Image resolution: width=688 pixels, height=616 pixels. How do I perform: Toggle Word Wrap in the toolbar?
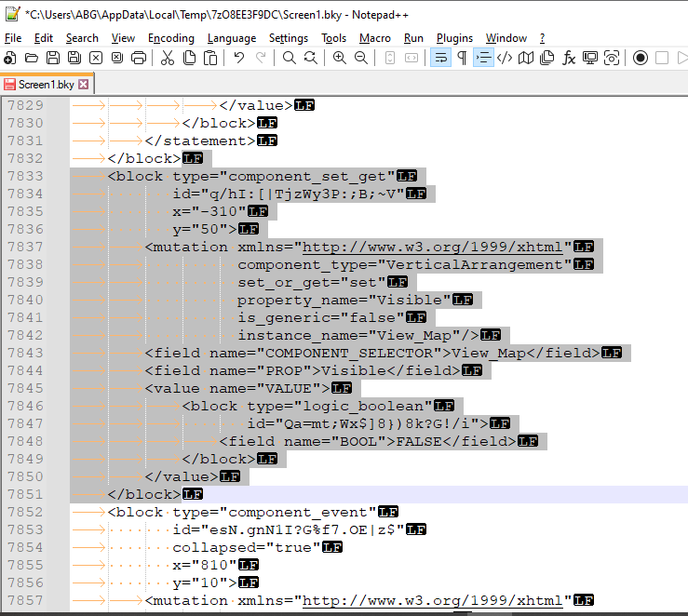tap(440, 58)
